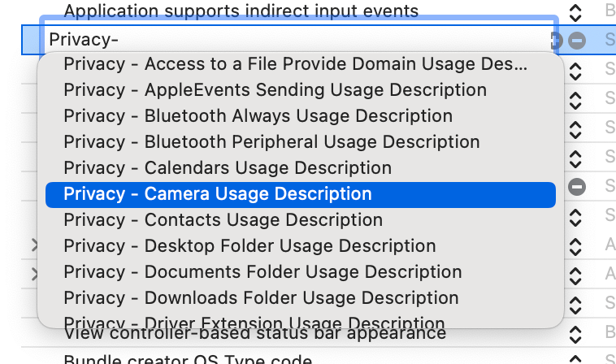Open key stepper for View controller-based status bar appearance

pos(575,335)
